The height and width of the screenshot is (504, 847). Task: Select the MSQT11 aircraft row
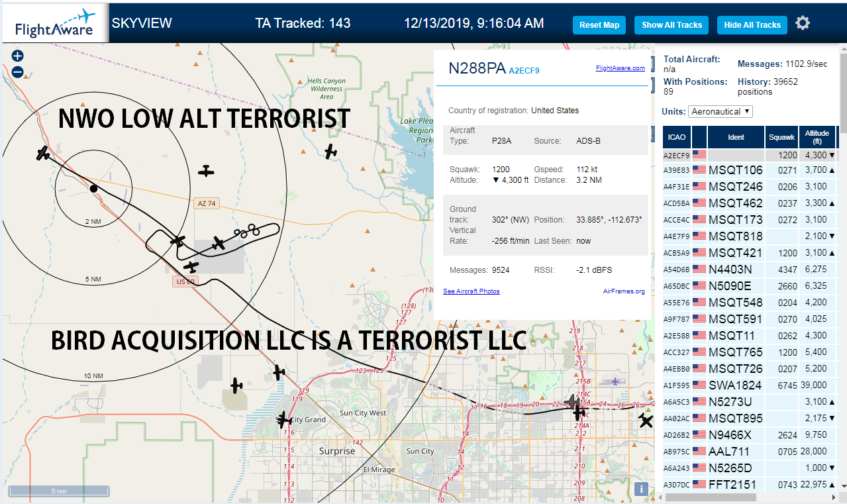pos(750,336)
